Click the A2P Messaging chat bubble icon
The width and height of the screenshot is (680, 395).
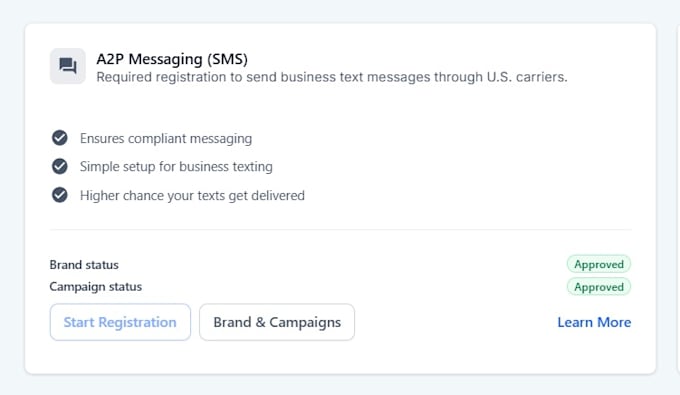[68, 66]
